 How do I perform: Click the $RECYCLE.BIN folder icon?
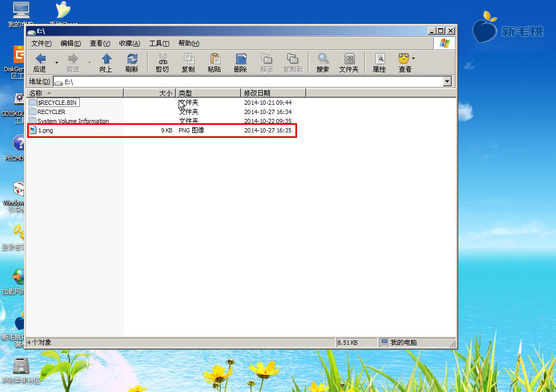coord(33,102)
